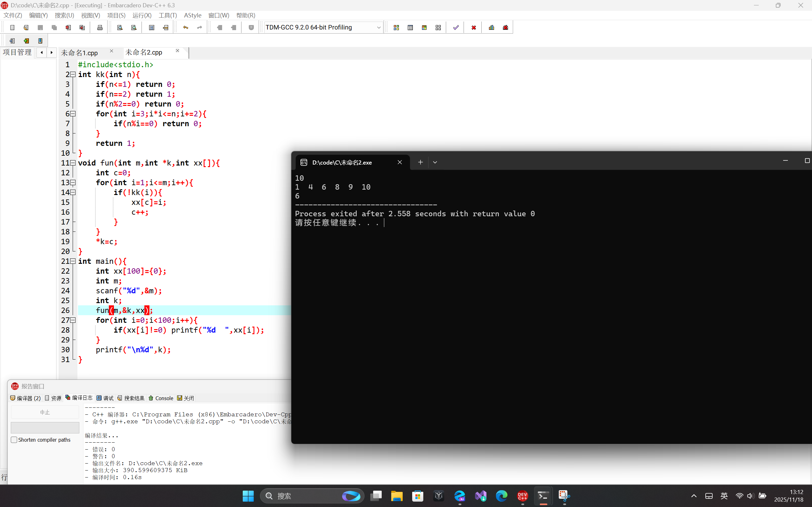Viewport: 812px width, 507px height.
Task: Click the Undo arrow icon
Action: [x=186, y=28]
